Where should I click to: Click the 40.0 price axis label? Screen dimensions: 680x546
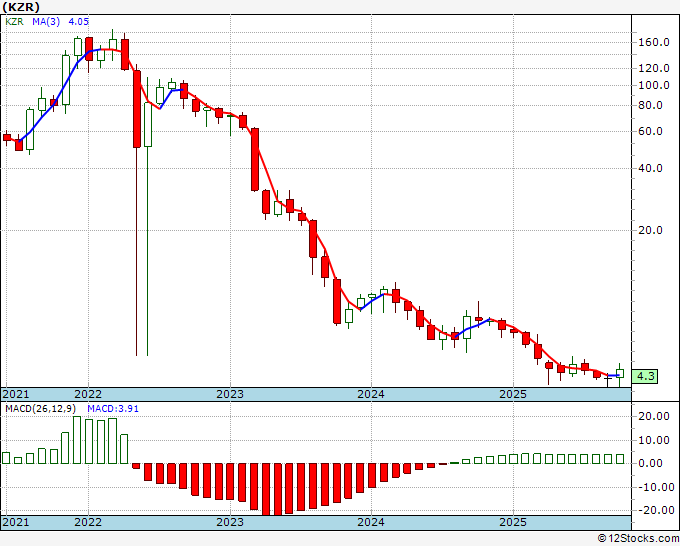(651, 168)
